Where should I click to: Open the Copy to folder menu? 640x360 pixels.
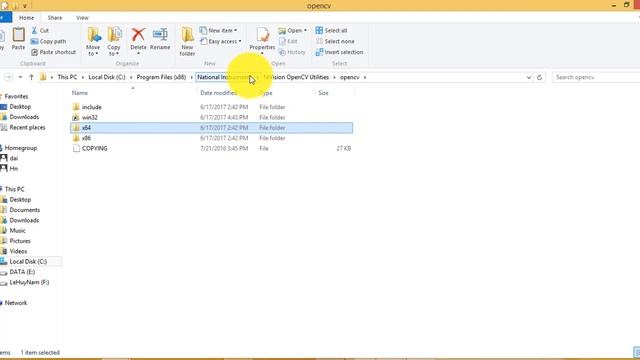(114, 42)
